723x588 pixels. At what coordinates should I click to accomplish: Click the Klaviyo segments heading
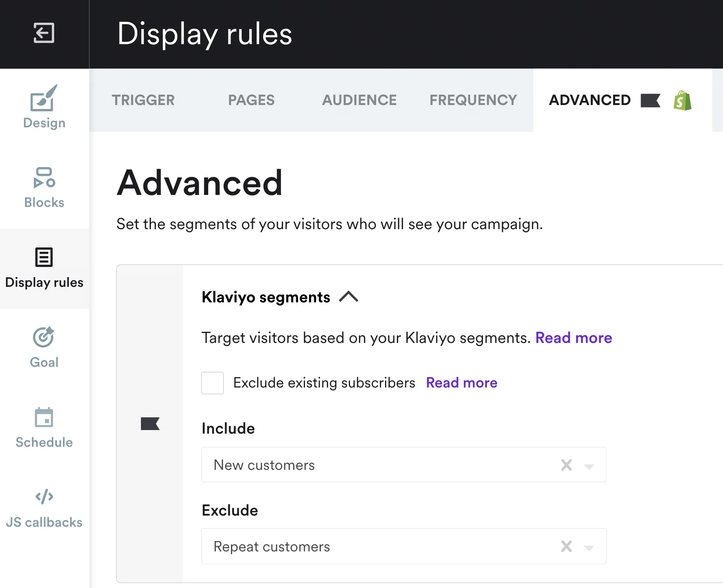pyautogui.click(x=266, y=297)
